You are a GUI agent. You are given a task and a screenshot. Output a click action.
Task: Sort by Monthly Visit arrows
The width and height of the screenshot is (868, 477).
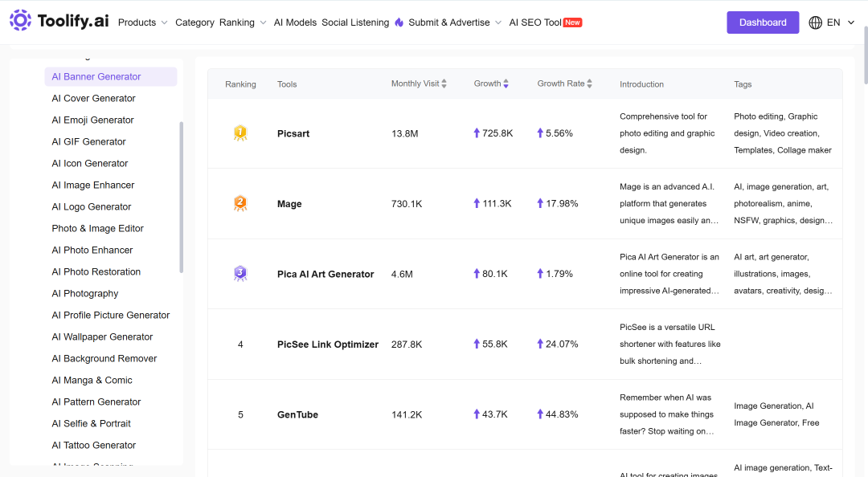(444, 84)
